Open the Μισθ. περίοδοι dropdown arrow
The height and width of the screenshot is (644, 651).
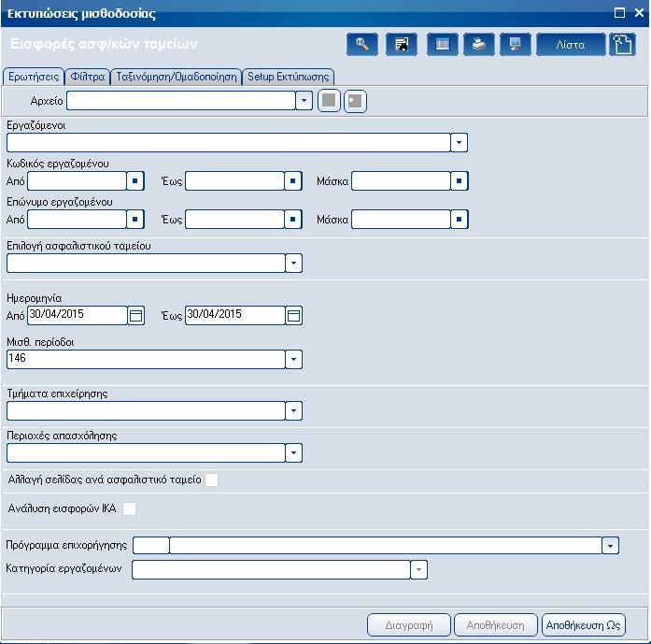coord(293,360)
